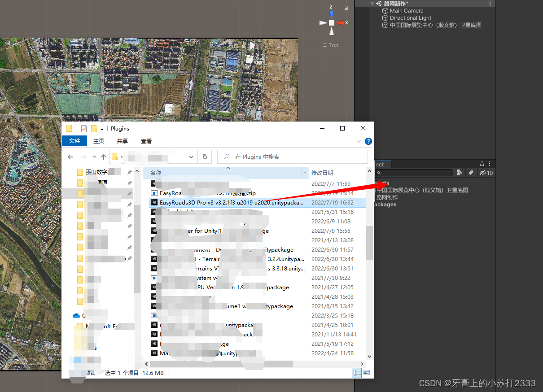543x392 pixels.
Task: Click the date 2022/6/9 11:08
Action: [331, 222]
